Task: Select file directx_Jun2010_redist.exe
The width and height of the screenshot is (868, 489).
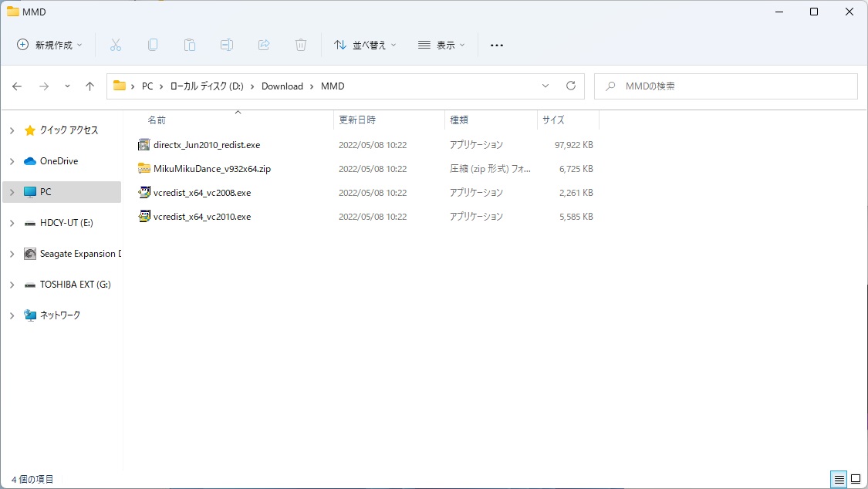Action: pos(207,145)
